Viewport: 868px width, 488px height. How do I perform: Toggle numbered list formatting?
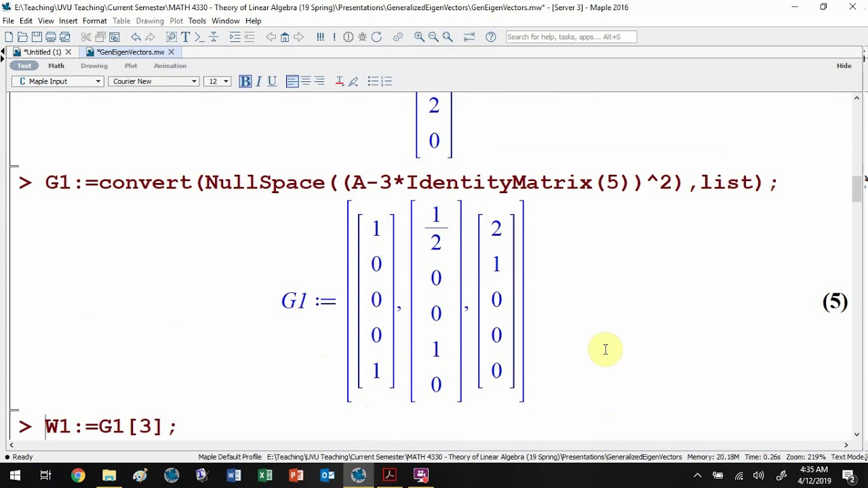click(x=387, y=81)
